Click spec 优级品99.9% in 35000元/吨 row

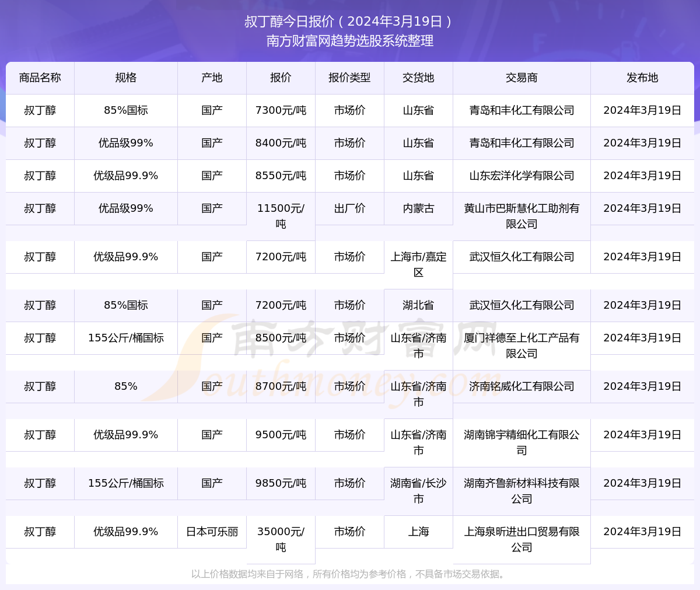click(x=126, y=532)
